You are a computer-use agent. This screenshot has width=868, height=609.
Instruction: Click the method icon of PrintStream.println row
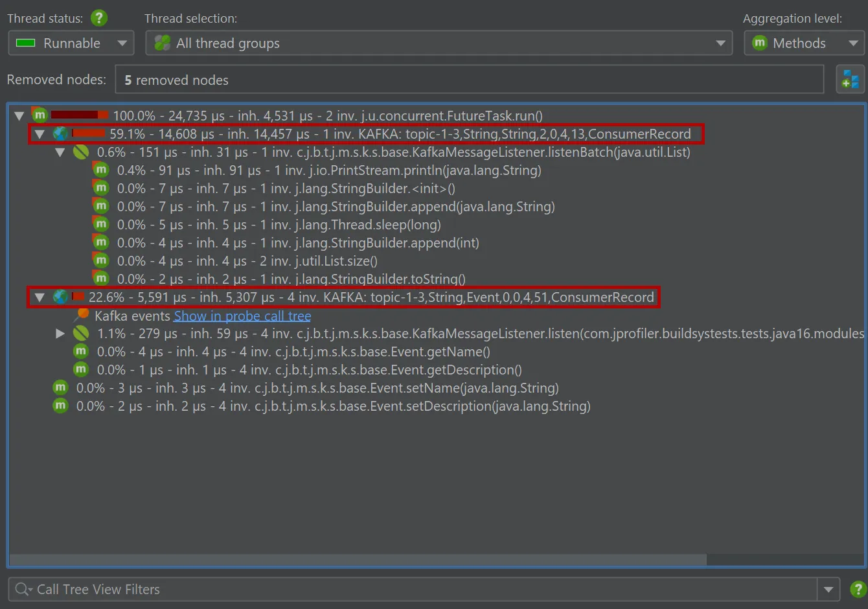click(x=101, y=170)
